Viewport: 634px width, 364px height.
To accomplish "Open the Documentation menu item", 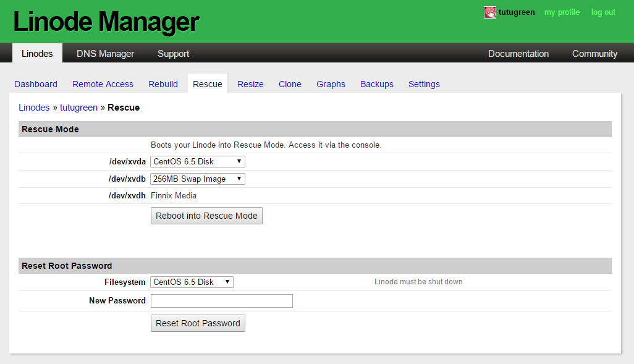I will click(x=518, y=53).
